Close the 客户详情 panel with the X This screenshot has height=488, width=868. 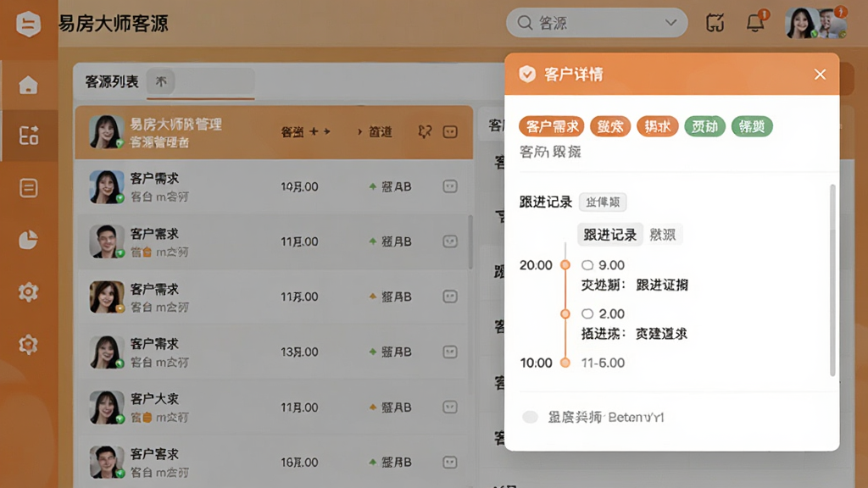tap(820, 75)
